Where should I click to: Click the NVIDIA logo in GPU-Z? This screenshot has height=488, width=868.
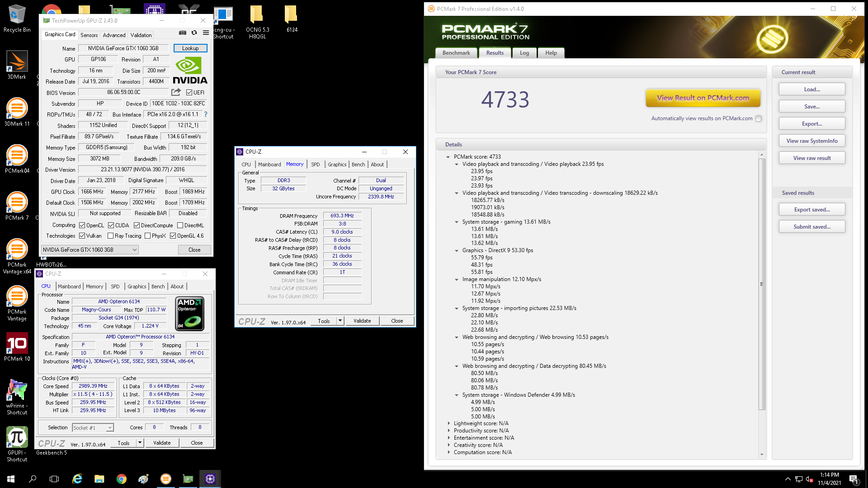point(190,70)
